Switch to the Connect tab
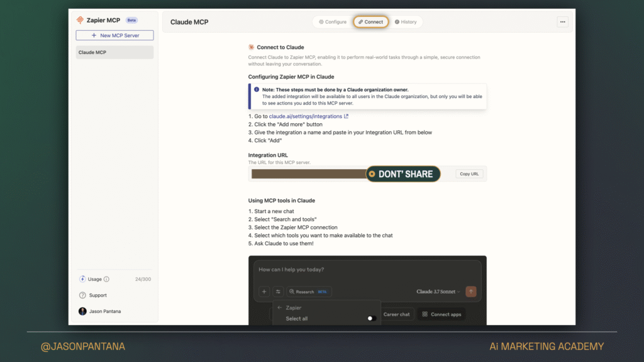The height and width of the screenshot is (362, 644). click(371, 22)
